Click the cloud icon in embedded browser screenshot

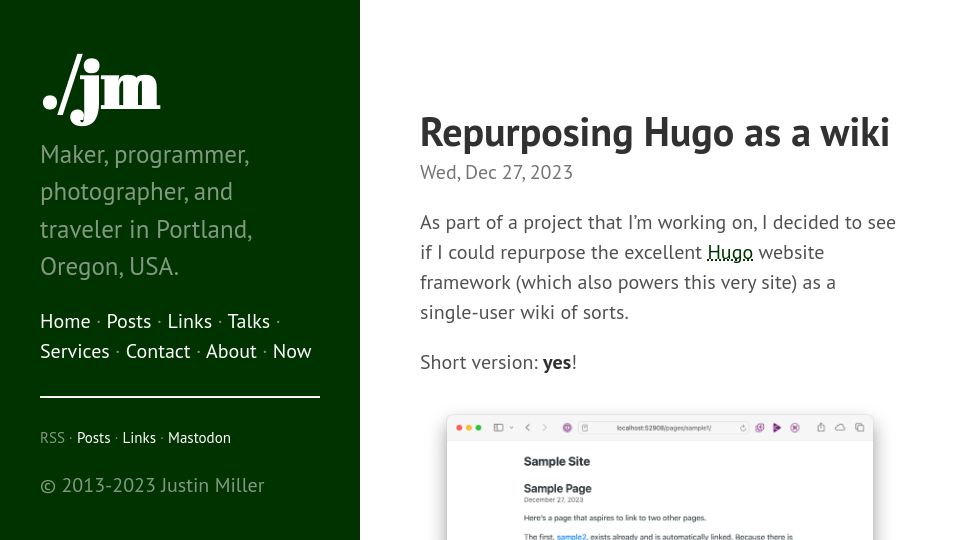click(840, 427)
